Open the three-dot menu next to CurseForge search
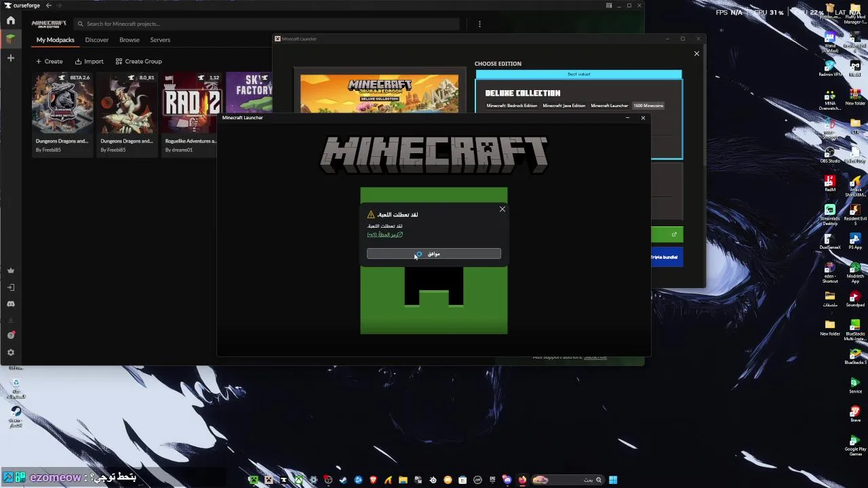The height and width of the screenshot is (488, 868). [479, 24]
